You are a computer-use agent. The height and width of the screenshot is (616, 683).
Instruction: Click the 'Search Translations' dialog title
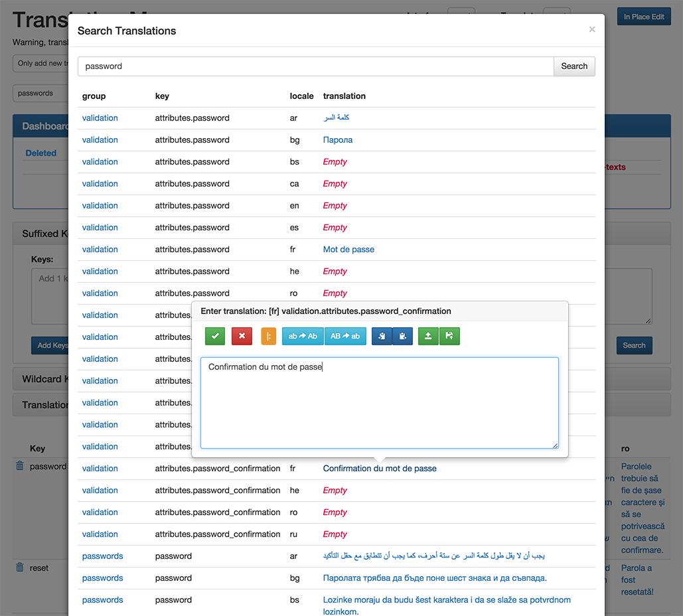coord(127,31)
